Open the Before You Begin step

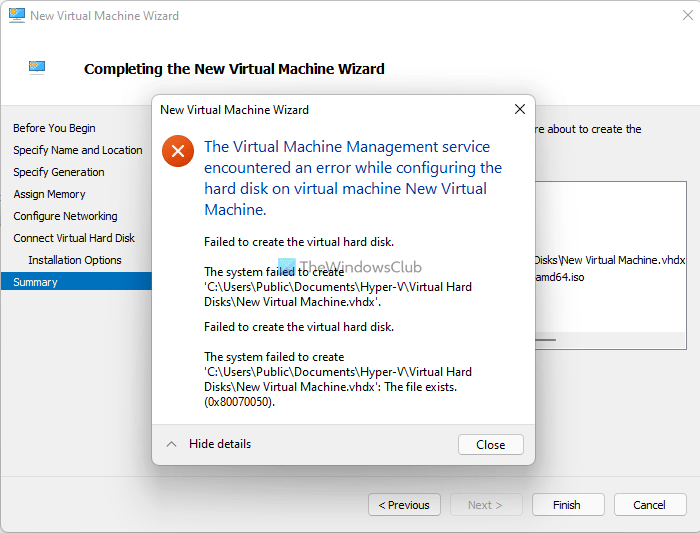pyautogui.click(x=54, y=128)
